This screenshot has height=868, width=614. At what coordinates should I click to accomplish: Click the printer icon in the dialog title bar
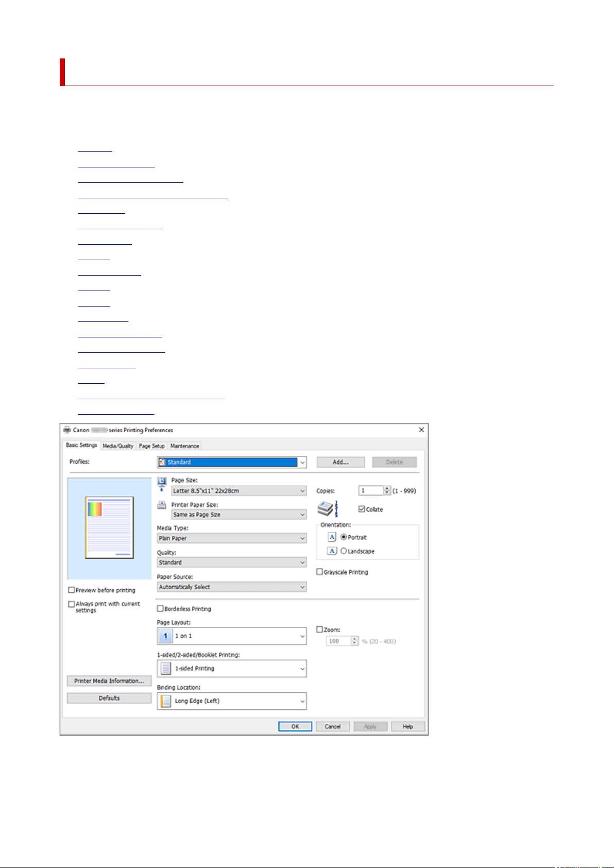pos(66,430)
